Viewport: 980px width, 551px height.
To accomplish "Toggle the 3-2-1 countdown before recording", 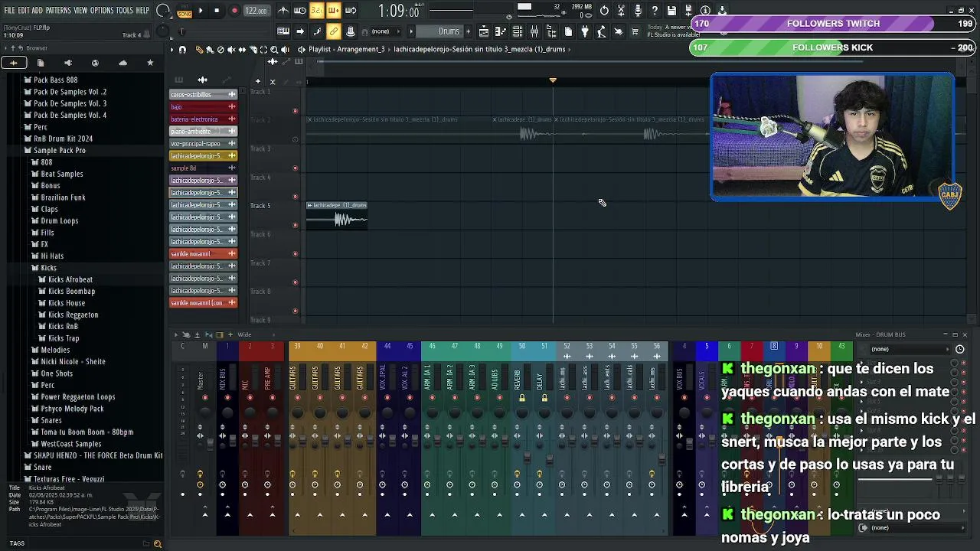I will pos(317,11).
